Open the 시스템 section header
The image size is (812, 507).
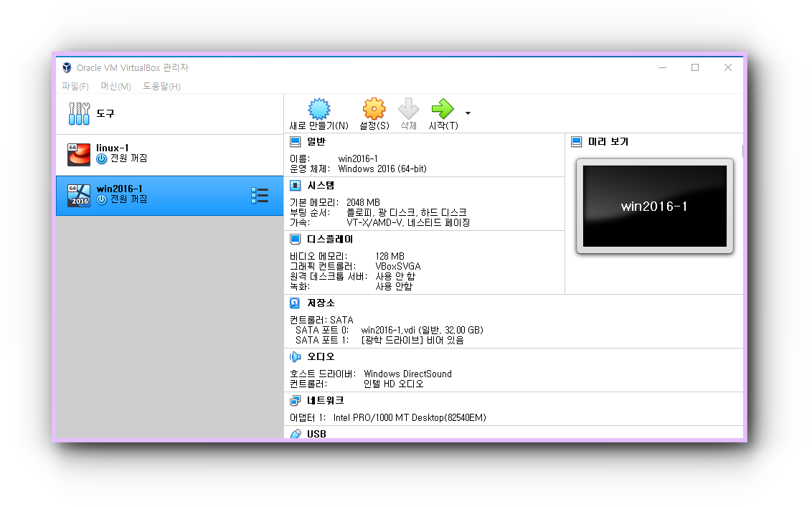[x=321, y=186]
